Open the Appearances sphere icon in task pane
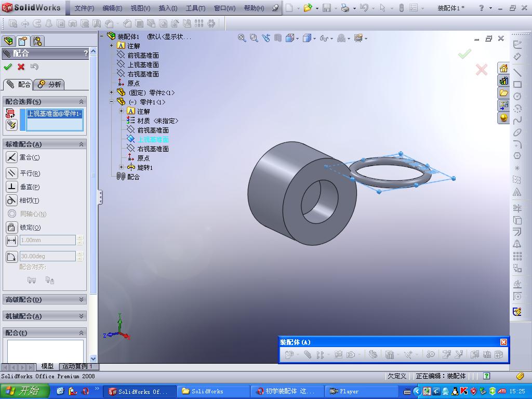Viewport: 532px width, 399px height. point(503,118)
